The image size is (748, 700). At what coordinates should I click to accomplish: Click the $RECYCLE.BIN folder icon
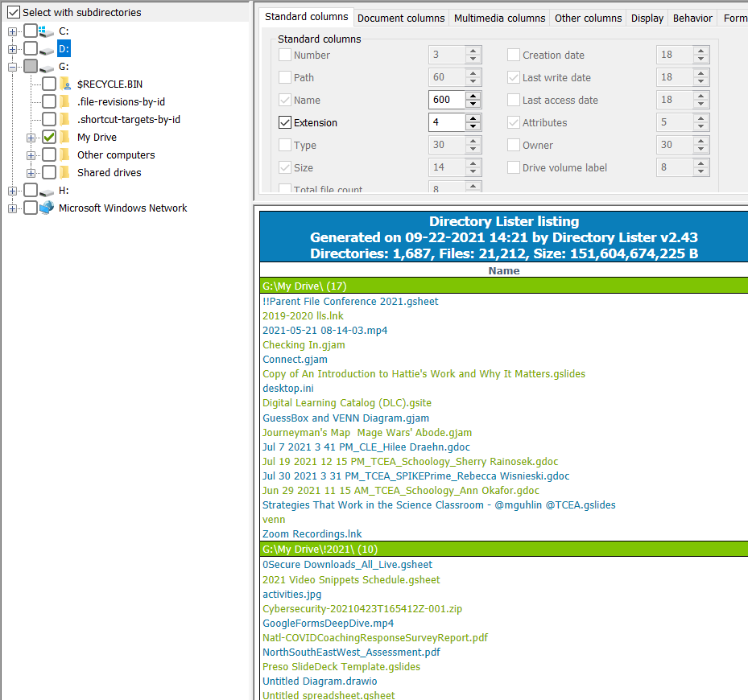tap(65, 84)
